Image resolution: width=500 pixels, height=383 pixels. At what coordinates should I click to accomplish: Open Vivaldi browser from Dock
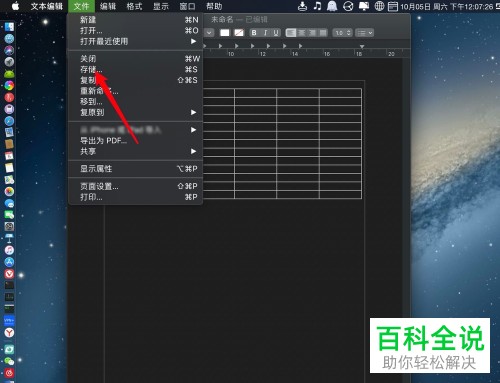click(x=9, y=274)
